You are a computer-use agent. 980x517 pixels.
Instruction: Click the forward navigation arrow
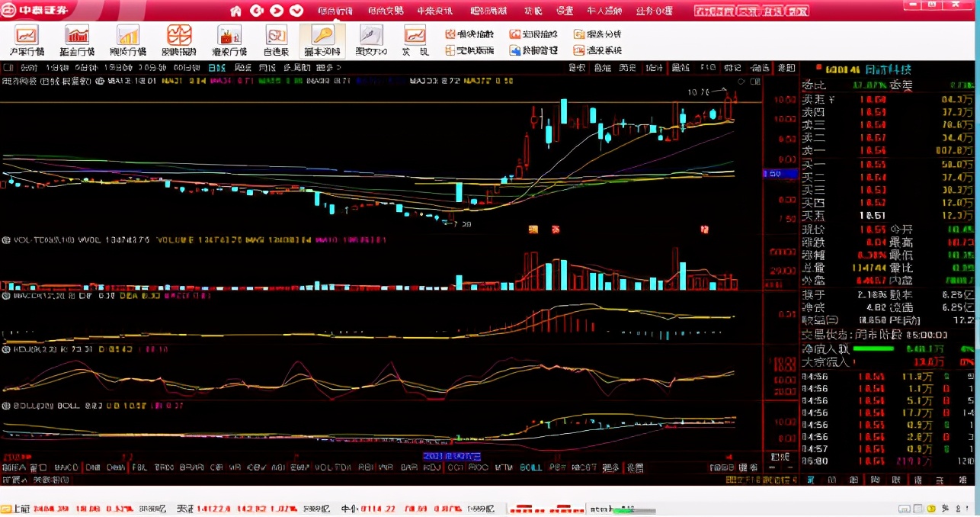[x=277, y=11]
